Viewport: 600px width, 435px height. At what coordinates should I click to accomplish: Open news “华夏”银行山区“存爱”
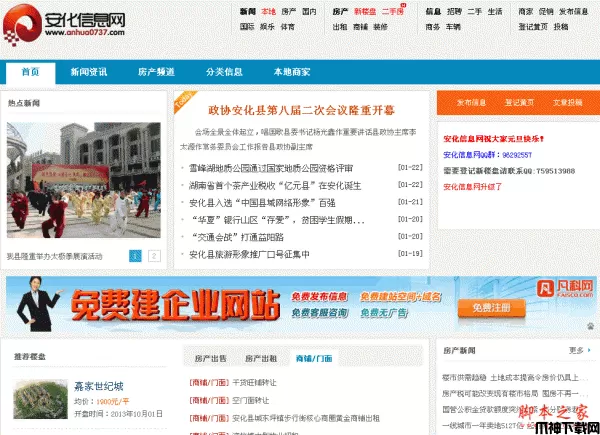[278, 220]
